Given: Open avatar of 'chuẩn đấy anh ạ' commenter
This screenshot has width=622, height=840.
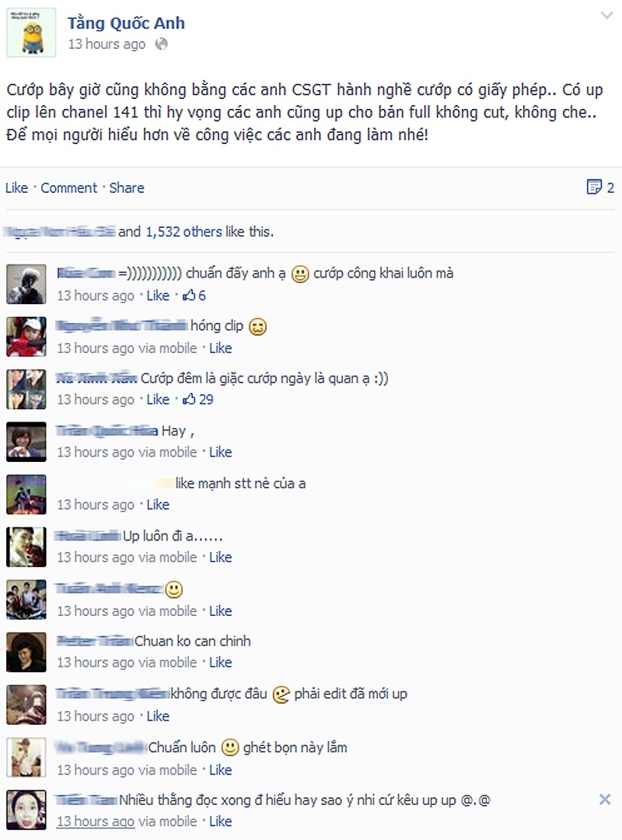Looking at the screenshot, I should point(26,284).
